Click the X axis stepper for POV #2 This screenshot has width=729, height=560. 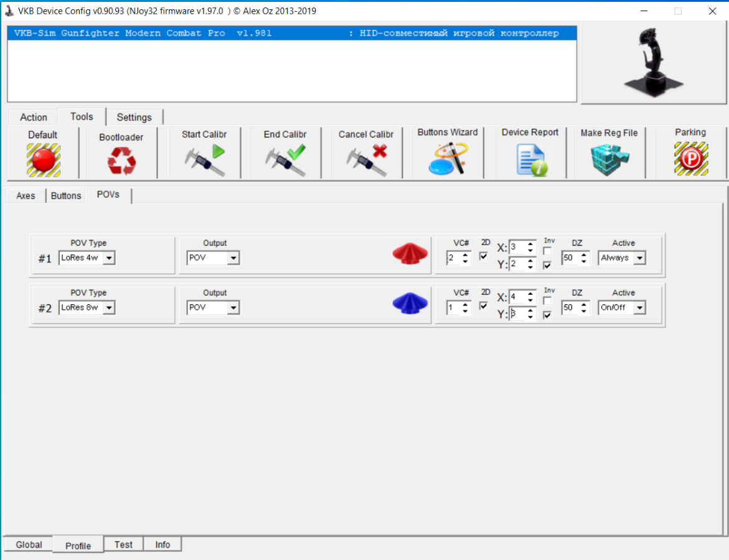[530, 297]
